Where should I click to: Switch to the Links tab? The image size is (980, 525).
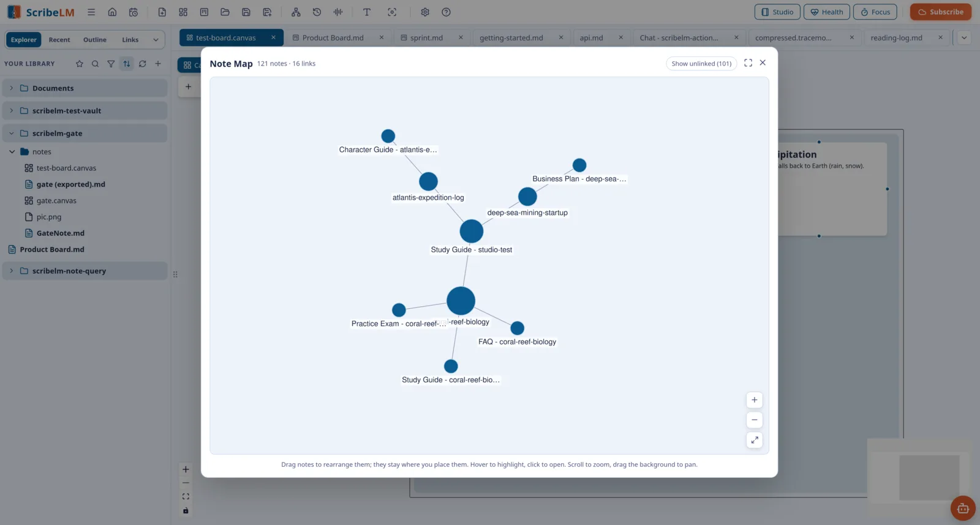click(x=130, y=40)
